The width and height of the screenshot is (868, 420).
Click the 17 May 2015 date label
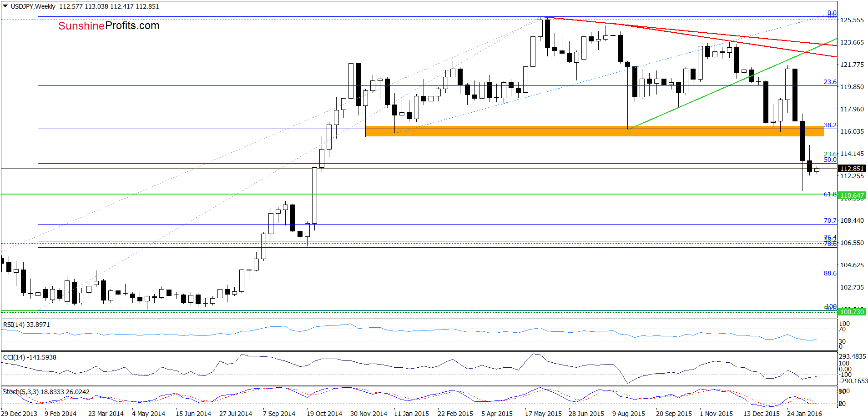click(543, 414)
